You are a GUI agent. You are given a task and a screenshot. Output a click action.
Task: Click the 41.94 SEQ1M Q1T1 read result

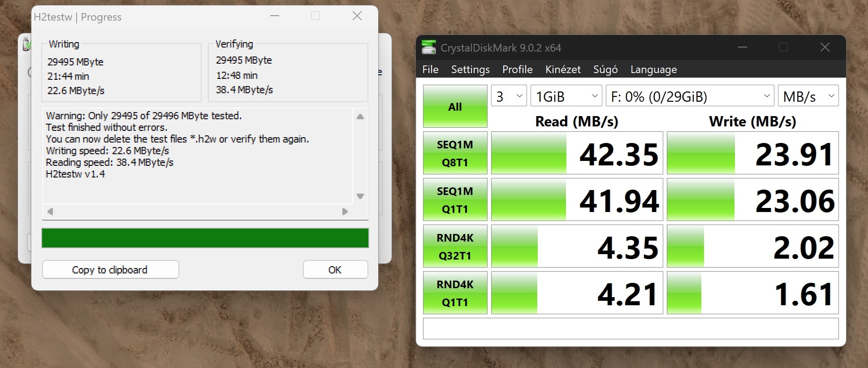(577, 199)
